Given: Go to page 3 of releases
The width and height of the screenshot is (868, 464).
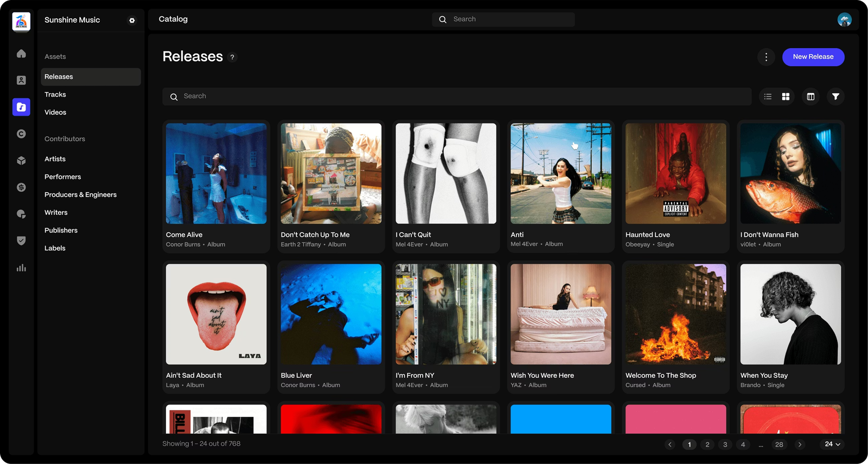Looking at the screenshot, I should pyautogui.click(x=725, y=444).
